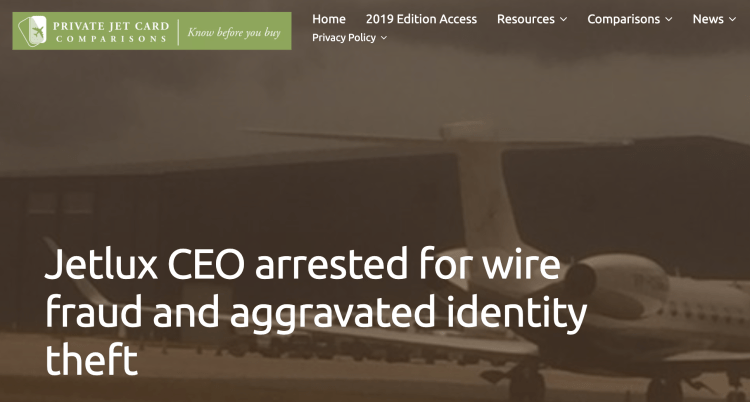Open the Private Jet Card Comparisons logo text
Screen dimensions: 750x402
[x=111, y=32]
